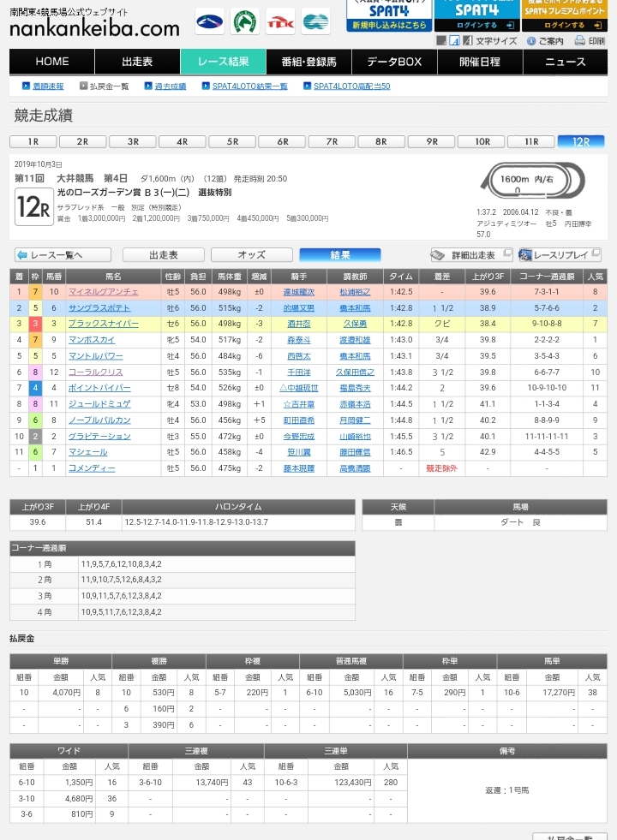Open horse グラビテーション link
This screenshot has width=617, height=840.
(99, 436)
